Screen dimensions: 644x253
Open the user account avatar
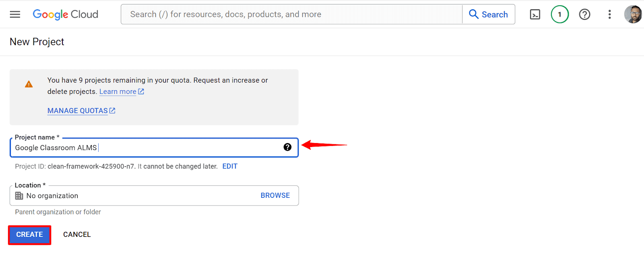633,15
